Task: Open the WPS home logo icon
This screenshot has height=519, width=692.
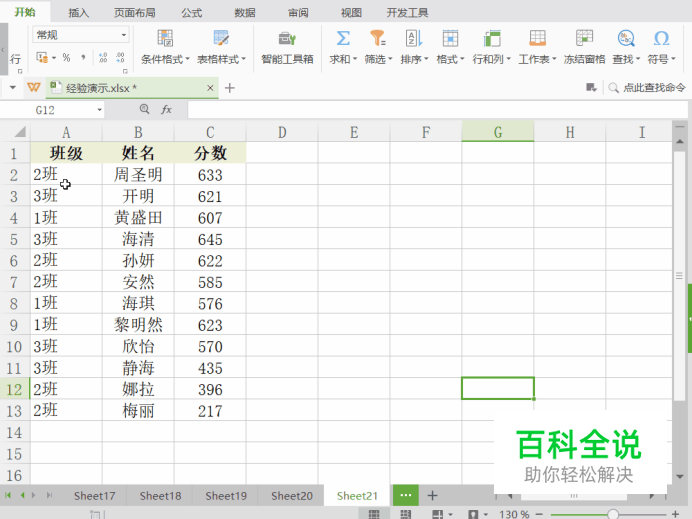Action: 34,87
